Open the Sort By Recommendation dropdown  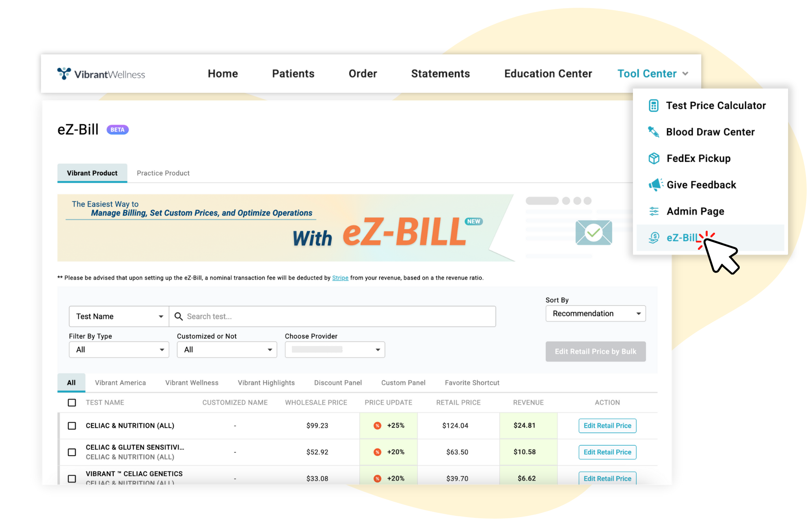click(596, 314)
